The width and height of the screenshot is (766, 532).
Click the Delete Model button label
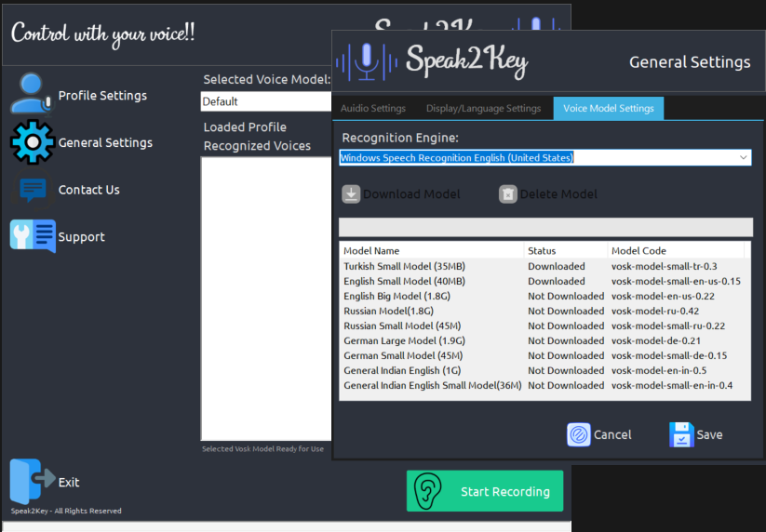558,194
